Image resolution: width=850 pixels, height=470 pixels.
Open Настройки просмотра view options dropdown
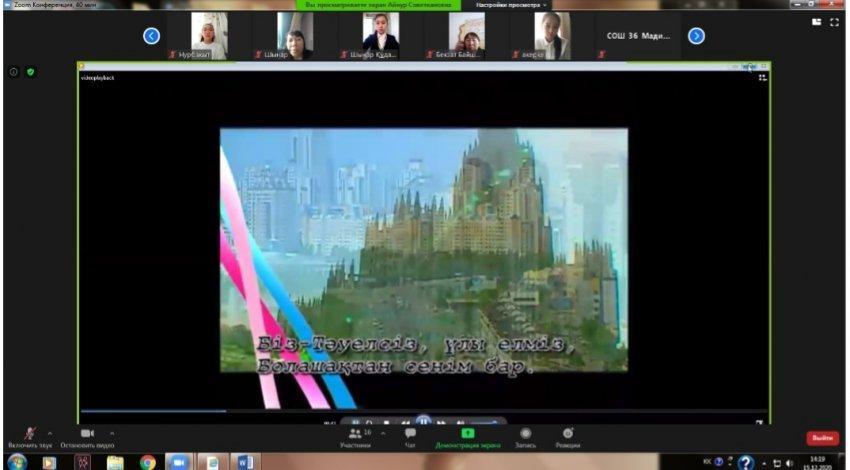(x=511, y=5)
